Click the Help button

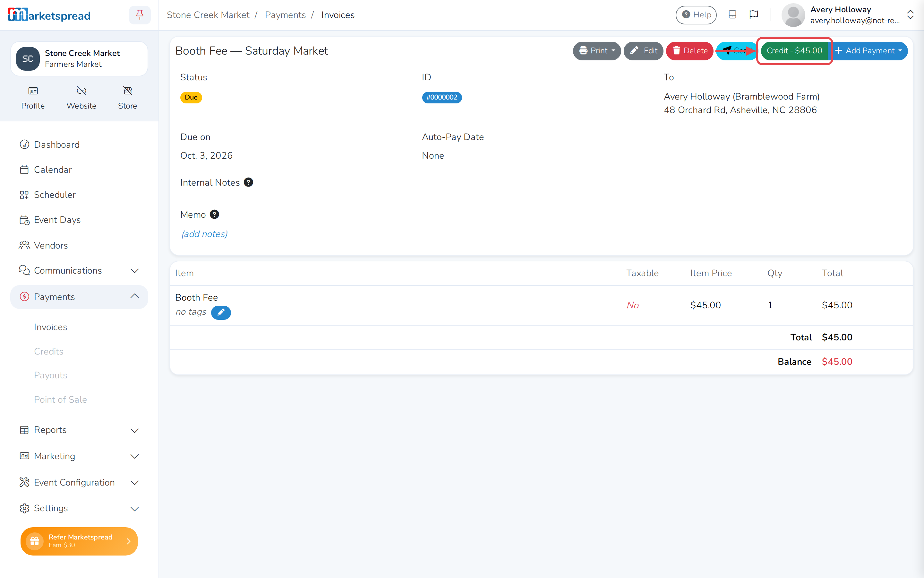(x=696, y=15)
